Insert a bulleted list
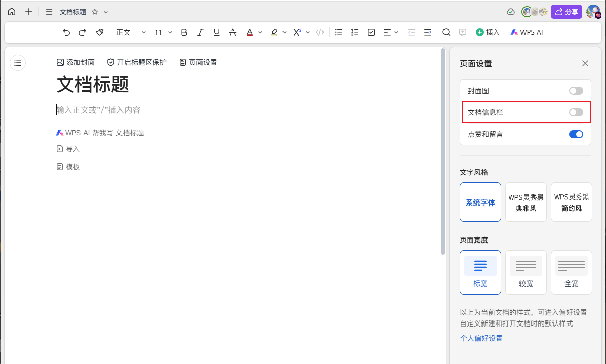The height and width of the screenshot is (364, 606). (339, 32)
